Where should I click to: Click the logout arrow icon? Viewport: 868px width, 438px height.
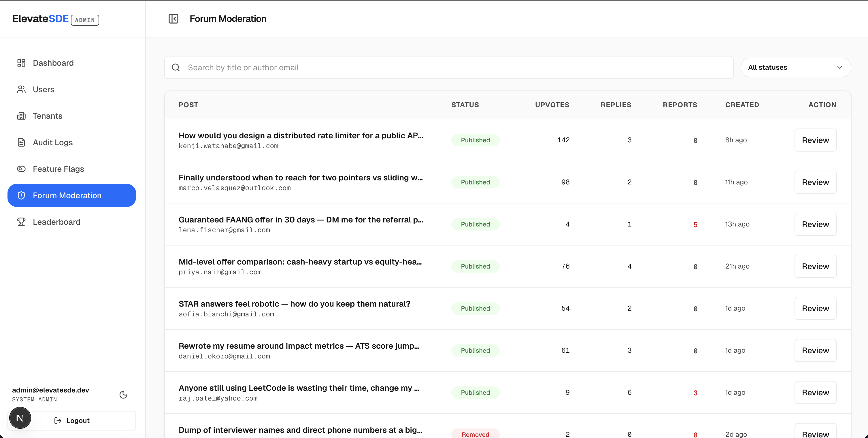[58, 420]
